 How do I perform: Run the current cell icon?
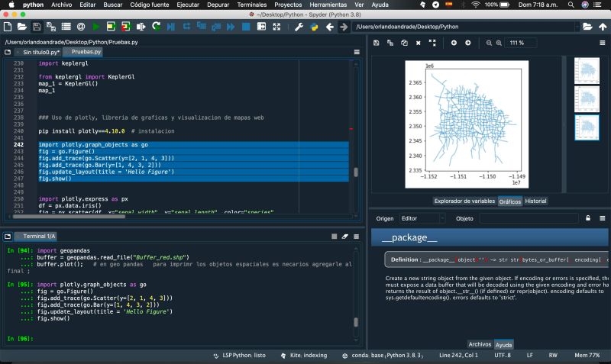coord(111,27)
